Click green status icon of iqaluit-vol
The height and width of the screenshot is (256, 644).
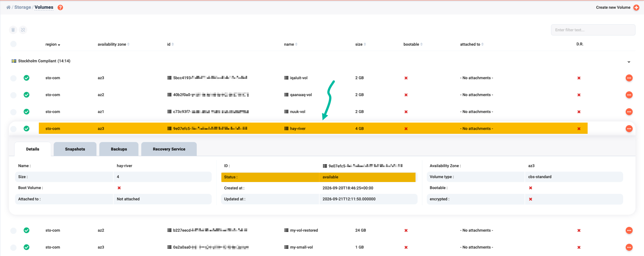tap(27, 78)
